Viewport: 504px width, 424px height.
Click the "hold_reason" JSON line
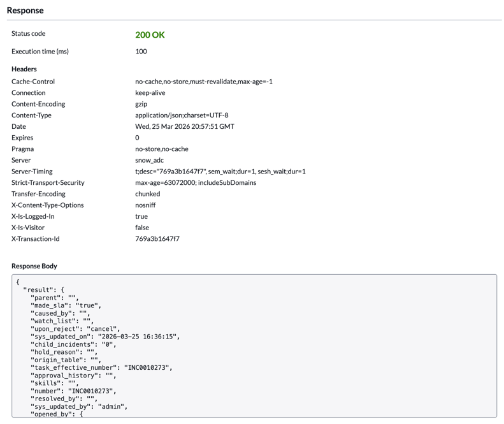(64, 352)
